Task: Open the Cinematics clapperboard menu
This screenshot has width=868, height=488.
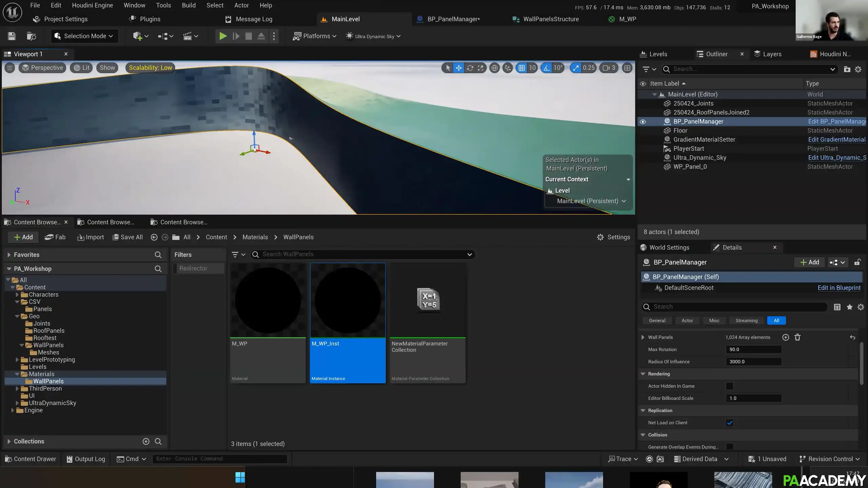Action: pyautogui.click(x=191, y=36)
